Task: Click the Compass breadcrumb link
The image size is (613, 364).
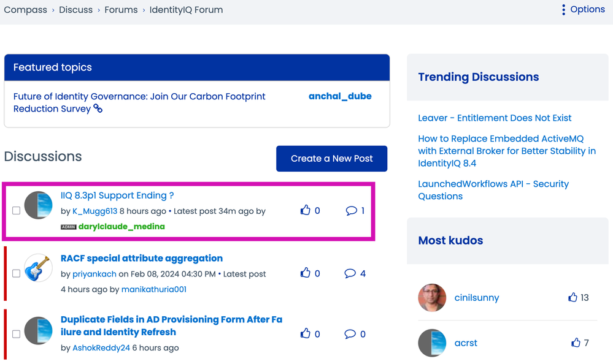Action: point(26,10)
